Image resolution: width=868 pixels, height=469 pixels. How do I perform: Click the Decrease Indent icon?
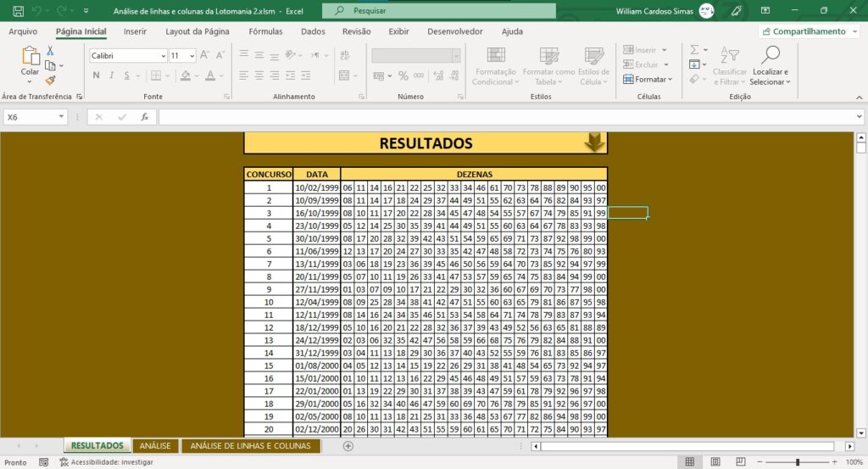click(x=290, y=75)
